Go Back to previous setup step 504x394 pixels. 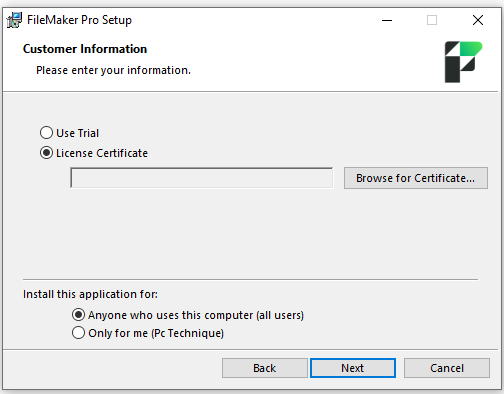265,368
